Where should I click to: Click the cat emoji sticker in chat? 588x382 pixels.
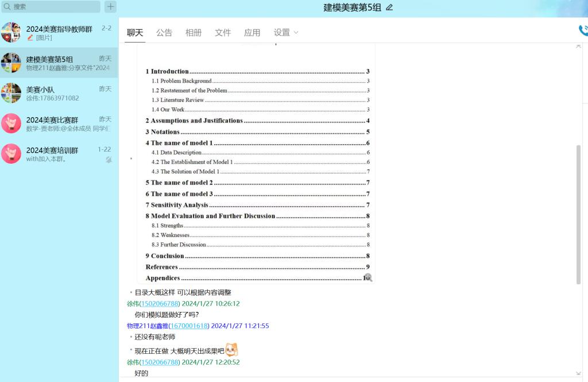coord(231,350)
